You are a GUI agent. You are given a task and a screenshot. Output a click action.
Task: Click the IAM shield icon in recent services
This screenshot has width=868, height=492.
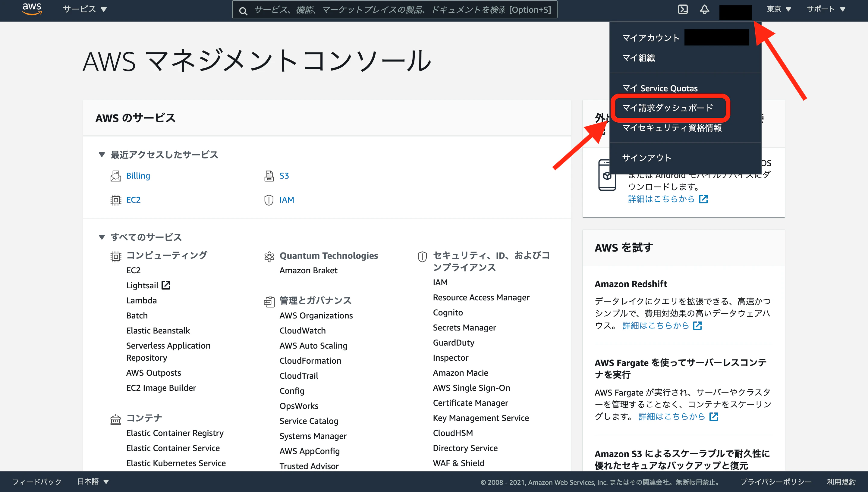point(269,200)
